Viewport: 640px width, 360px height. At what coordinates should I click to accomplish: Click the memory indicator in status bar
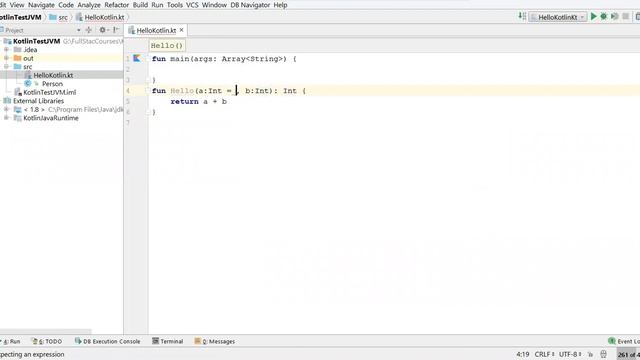[x=628, y=354]
